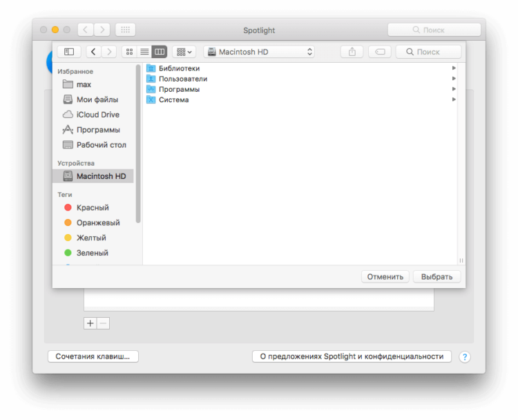Select the Красный red tag

point(93,207)
